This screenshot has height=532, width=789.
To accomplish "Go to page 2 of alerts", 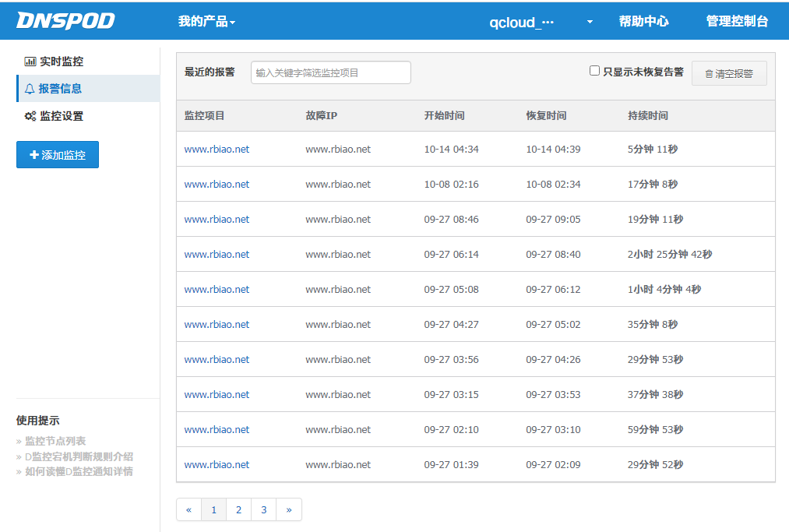I will [x=238, y=510].
